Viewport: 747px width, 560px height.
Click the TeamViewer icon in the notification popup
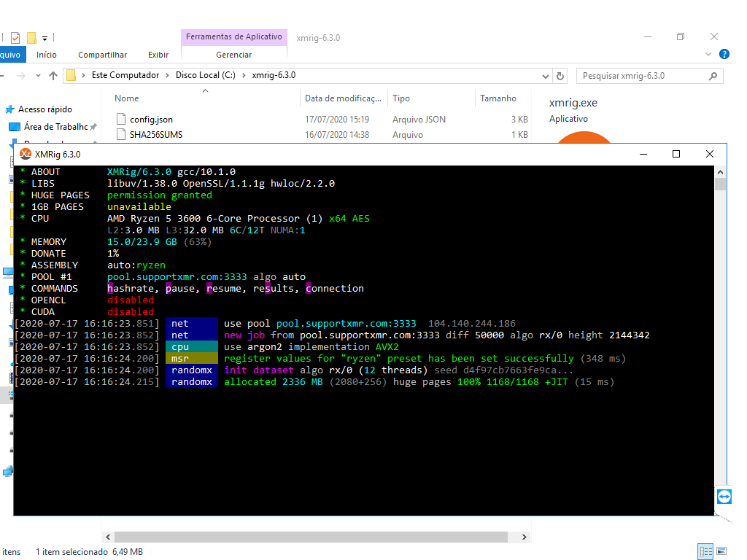tap(724, 497)
